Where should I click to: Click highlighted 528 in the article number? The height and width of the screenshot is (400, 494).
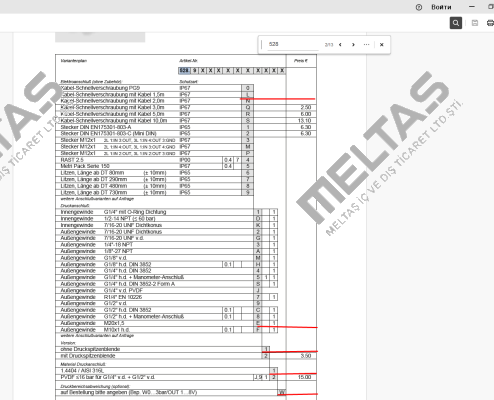point(184,71)
